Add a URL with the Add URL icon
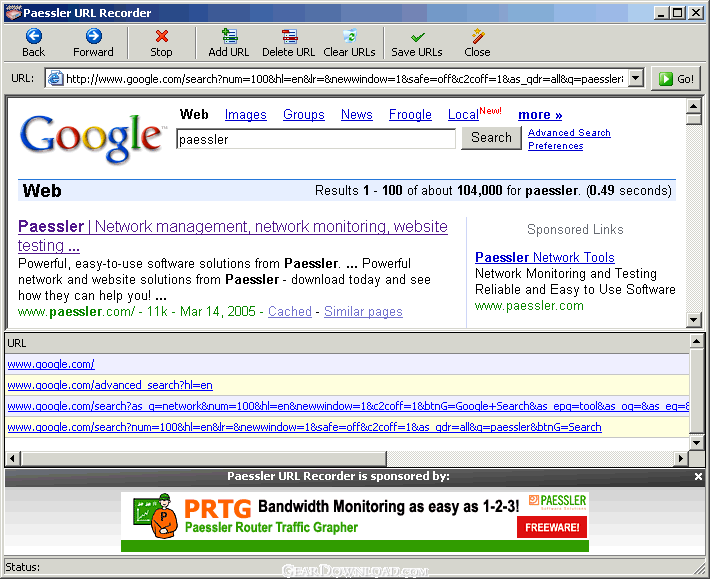The image size is (710, 579). pyautogui.click(x=229, y=36)
